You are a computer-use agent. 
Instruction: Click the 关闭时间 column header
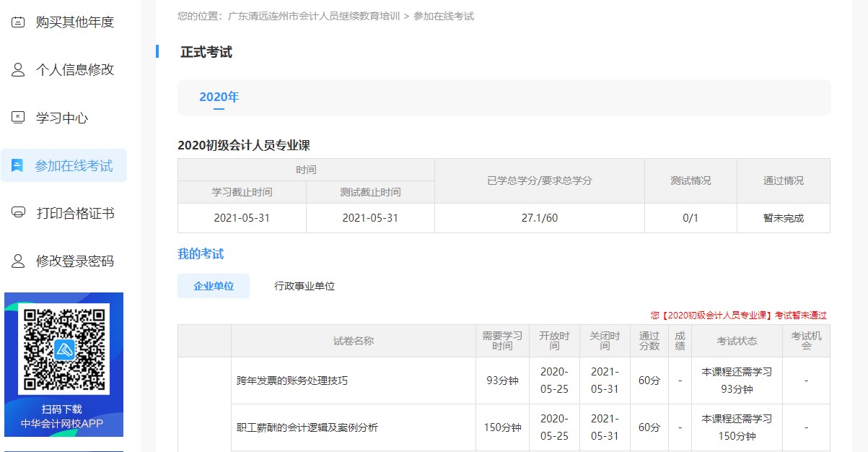click(x=605, y=341)
